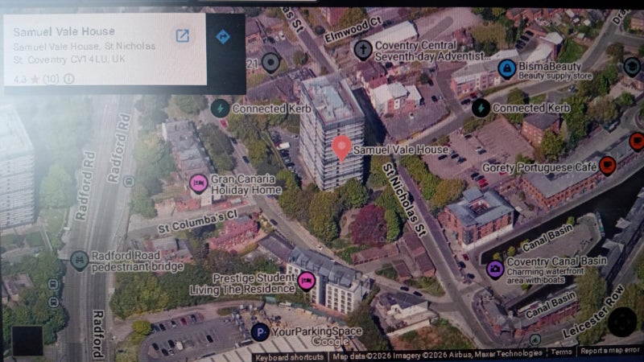
Task: Click Report a map error link
Action: tap(610, 352)
